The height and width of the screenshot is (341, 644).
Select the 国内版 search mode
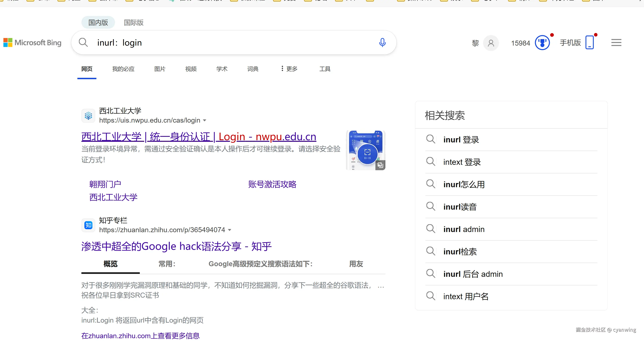[x=98, y=22]
